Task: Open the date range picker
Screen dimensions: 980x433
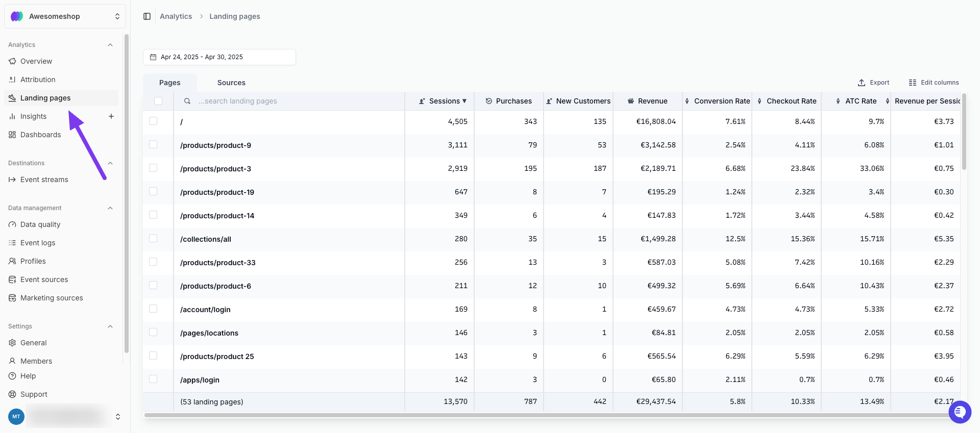Action: point(219,57)
